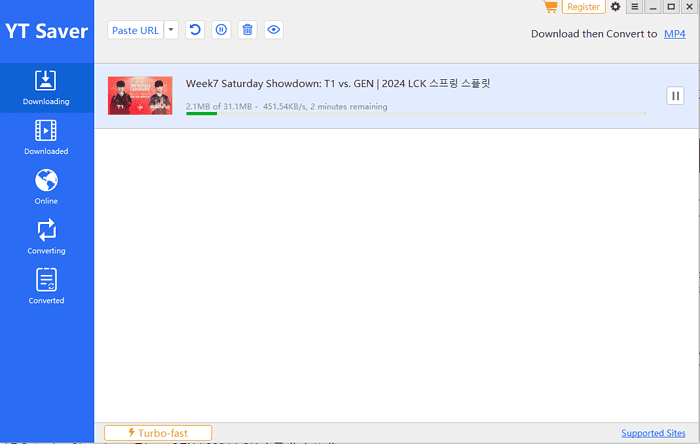Click the Paste URL button
This screenshot has height=444, width=700.
135,30
